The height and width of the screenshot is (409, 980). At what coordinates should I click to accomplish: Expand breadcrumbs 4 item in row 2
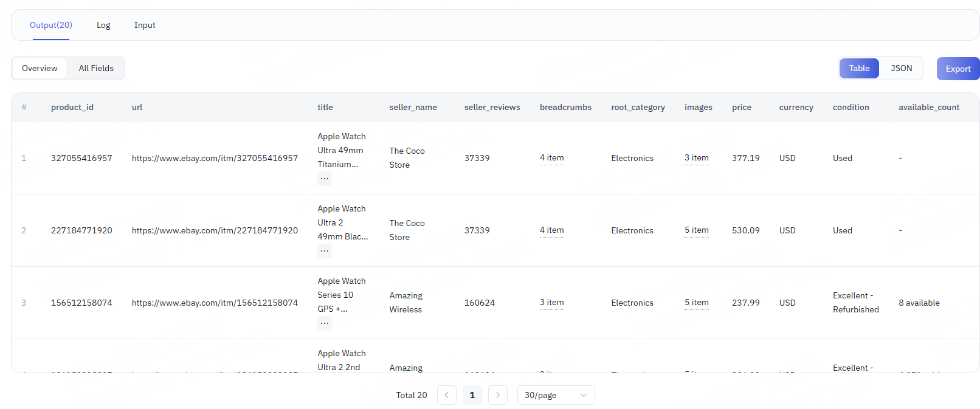pos(551,230)
